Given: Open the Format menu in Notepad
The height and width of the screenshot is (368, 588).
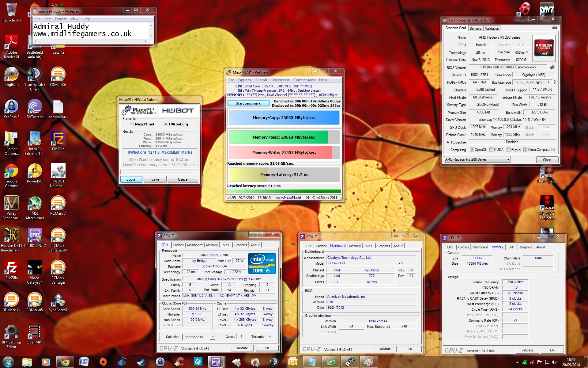Looking at the screenshot, I should click(x=61, y=19).
